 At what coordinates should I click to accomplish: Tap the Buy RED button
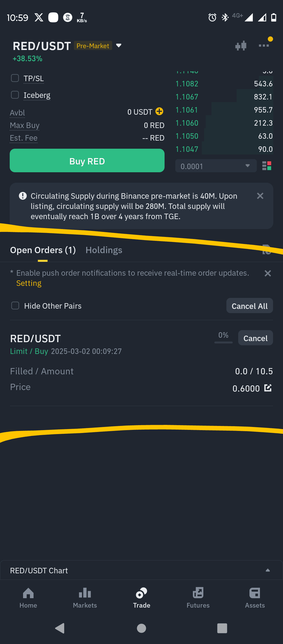tap(87, 160)
